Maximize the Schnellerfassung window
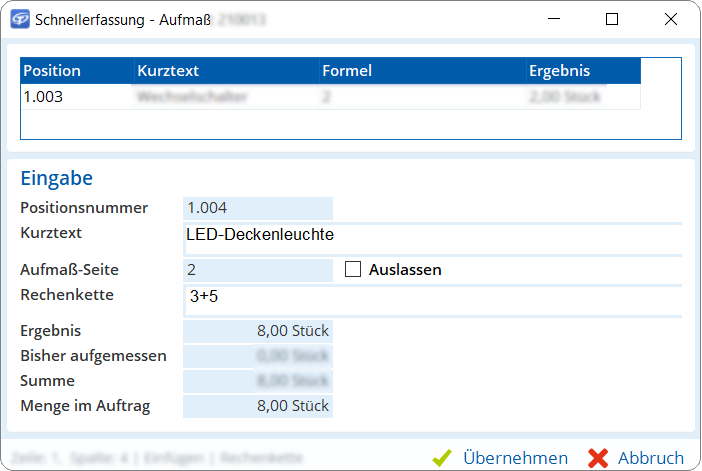 tap(612, 19)
